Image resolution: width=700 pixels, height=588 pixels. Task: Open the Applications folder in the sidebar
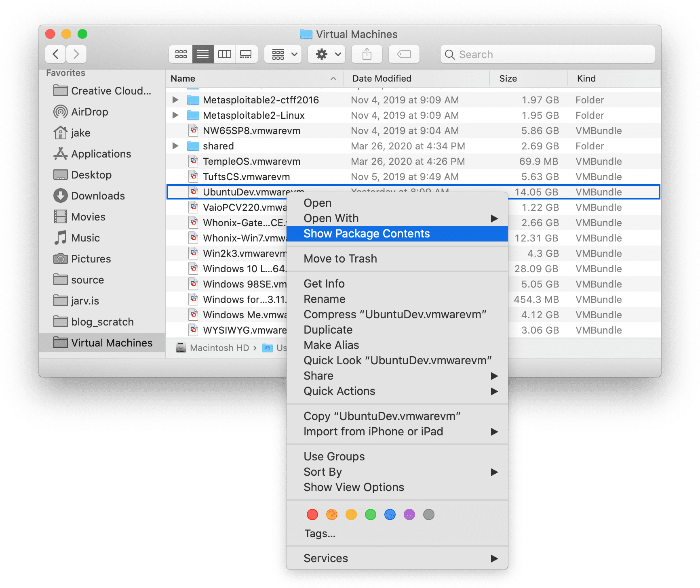(101, 153)
